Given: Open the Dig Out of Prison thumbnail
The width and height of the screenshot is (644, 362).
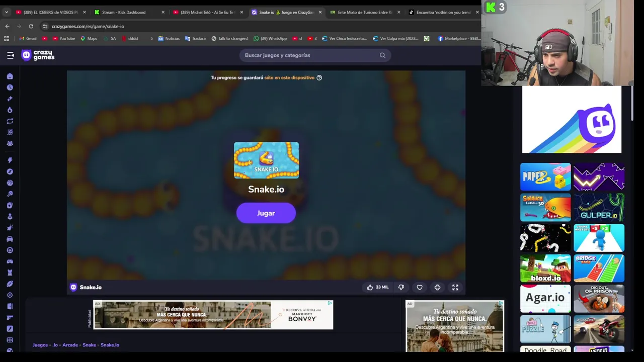Looking at the screenshot, I should [599, 299].
